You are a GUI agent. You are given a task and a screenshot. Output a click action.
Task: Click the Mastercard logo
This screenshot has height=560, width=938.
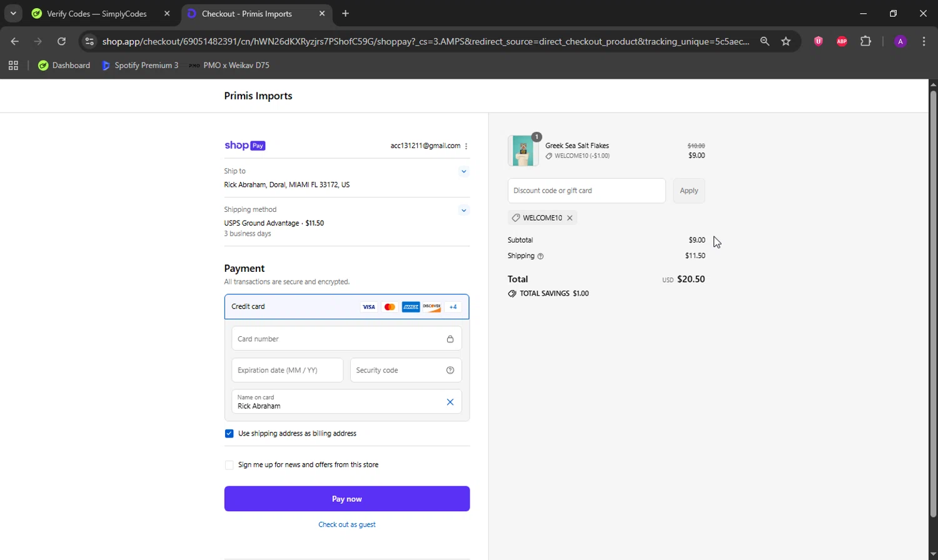point(390,307)
